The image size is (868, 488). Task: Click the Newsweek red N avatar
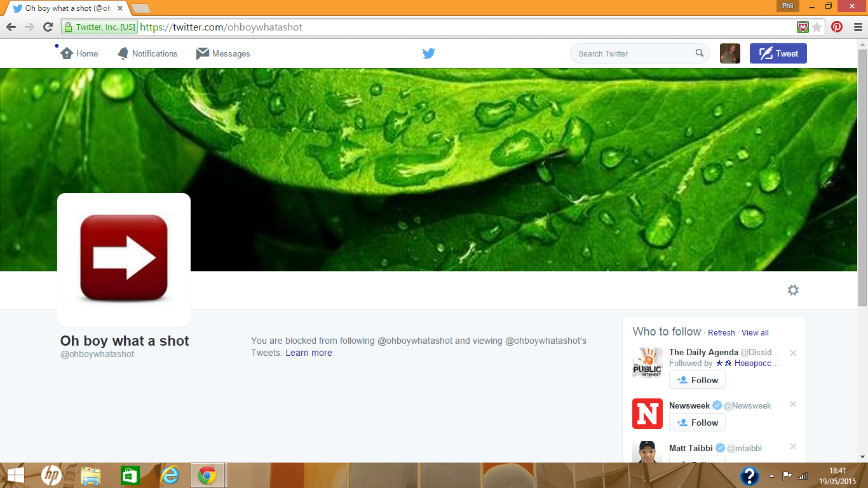coord(648,414)
